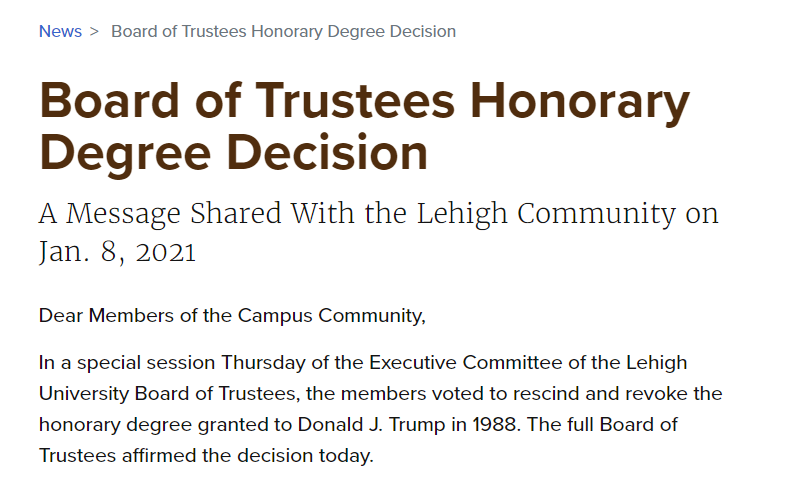Click the date "Jan. 8, 2021"
The height and width of the screenshot is (489, 789).
click(117, 251)
